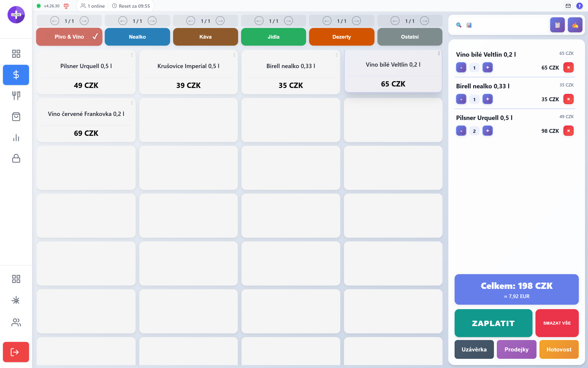This screenshot has width=588, height=368.
Task: Open the users icon near sidebar bottom
Action: click(x=16, y=322)
